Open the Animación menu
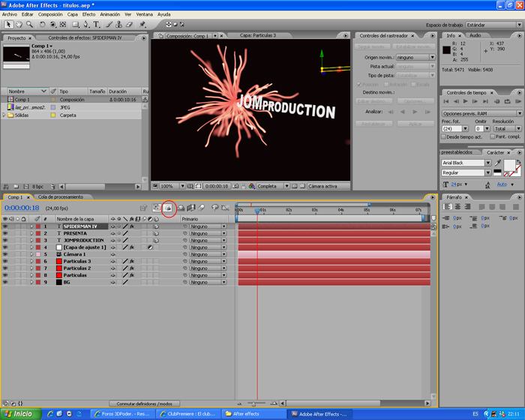This screenshot has height=420, width=525. click(109, 14)
